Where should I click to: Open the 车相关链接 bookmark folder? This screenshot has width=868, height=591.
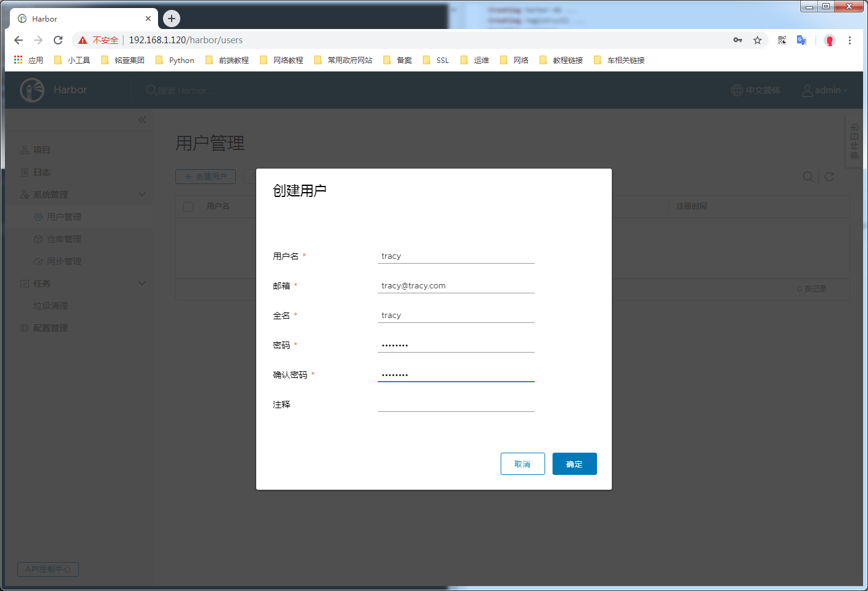[x=619, y=60]
